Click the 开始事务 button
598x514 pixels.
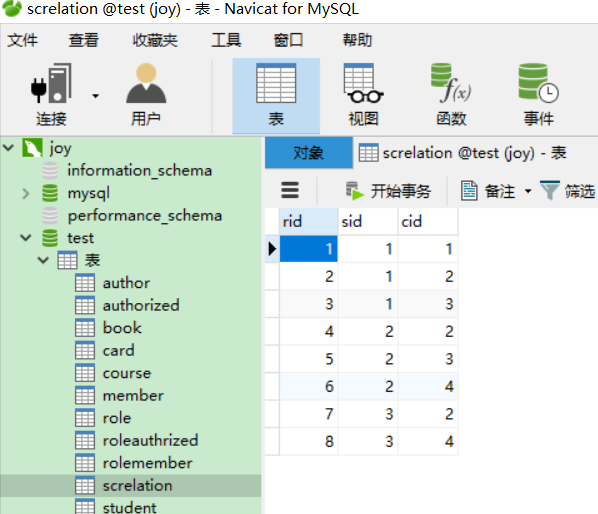[388, 190]
